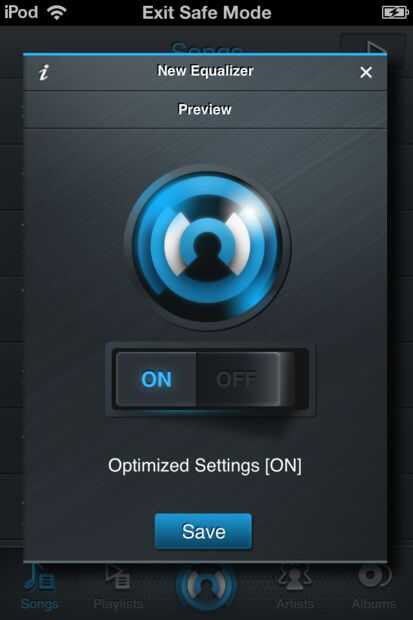Image resolution: width=413 pixels, height=620 pixels.
Task: Tap the New Equalizer title
Action: 205,71
